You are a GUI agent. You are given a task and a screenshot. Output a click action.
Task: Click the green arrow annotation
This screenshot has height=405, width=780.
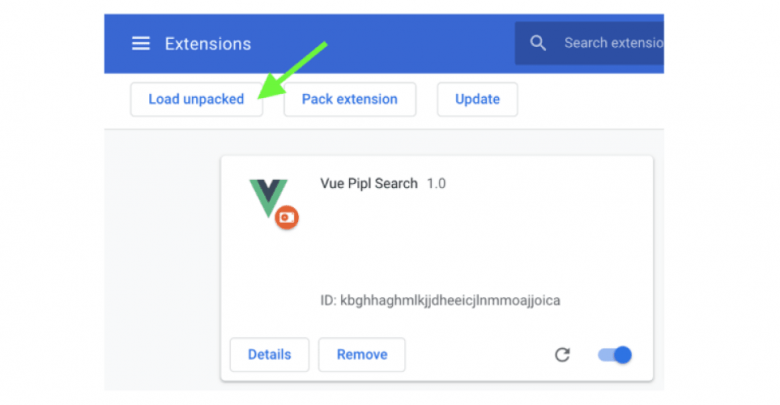(292, 70)
